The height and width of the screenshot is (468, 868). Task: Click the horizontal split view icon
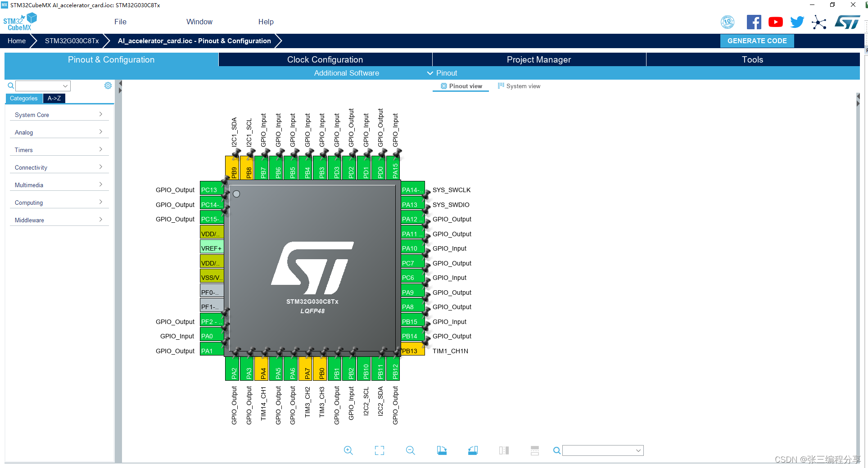pos(535,450)
